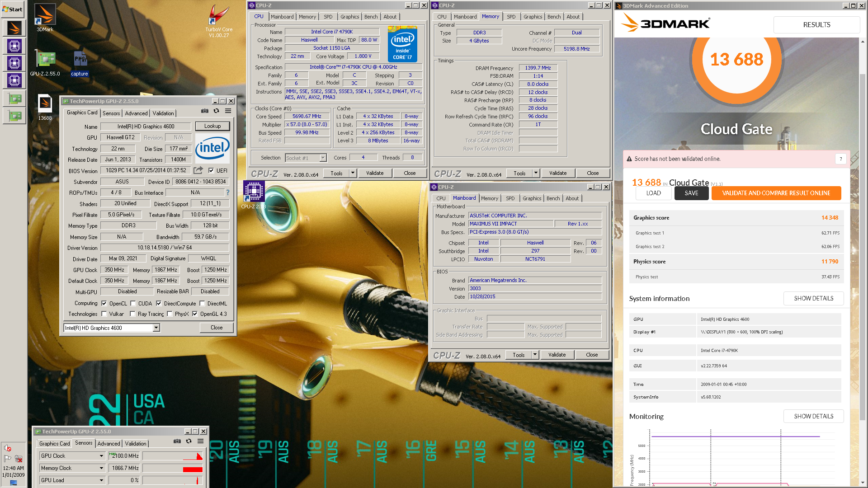Toggle the PhysX checkbox
This screenshot has height=488, width=868.
pyautogui.click(x=170, y=314)
